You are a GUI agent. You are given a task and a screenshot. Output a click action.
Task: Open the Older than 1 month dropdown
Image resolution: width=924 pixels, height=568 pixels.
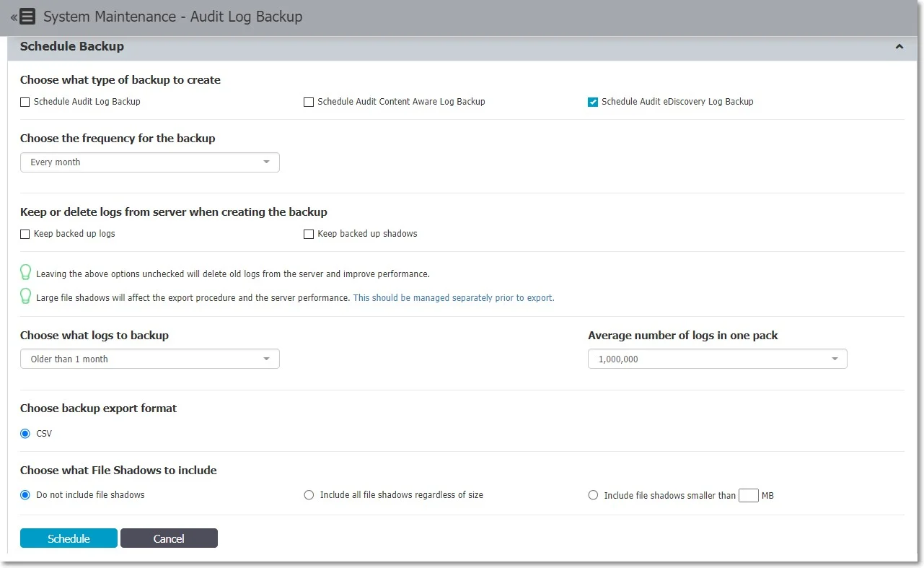pos(150,359)
